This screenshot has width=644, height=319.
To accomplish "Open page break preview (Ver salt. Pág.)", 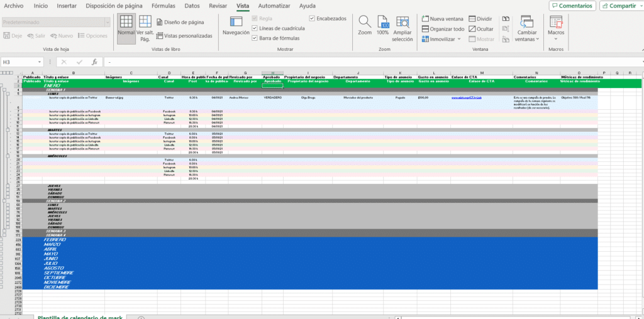I will click(x=145, y=28).
